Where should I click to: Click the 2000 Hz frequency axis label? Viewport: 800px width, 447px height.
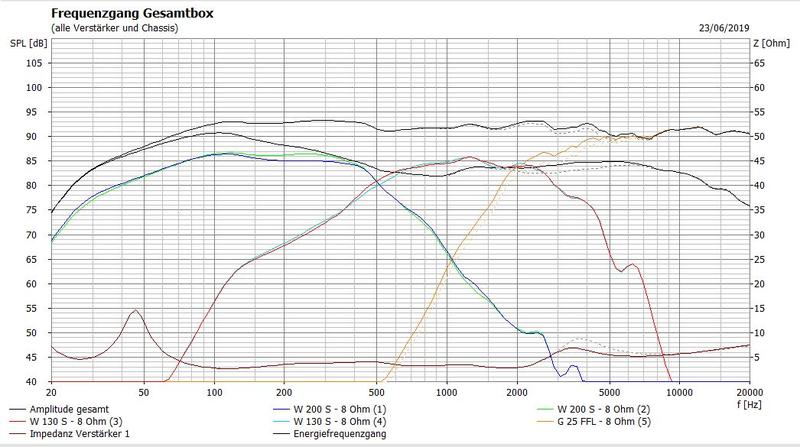click(x=517, y=392)
